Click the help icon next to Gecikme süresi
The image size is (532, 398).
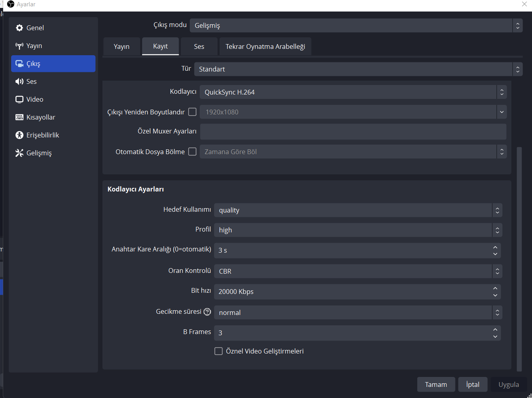[207, 312]
